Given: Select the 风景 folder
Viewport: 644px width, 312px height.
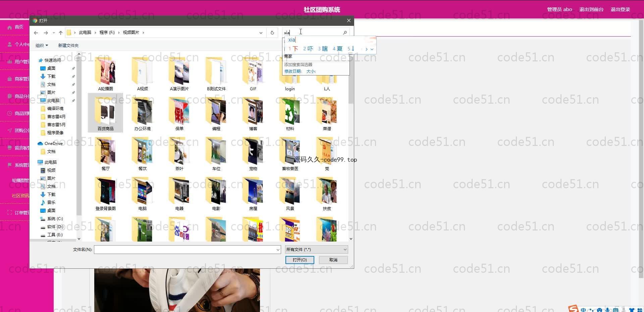Looking at the screenshot, I should tap(290, 193).
